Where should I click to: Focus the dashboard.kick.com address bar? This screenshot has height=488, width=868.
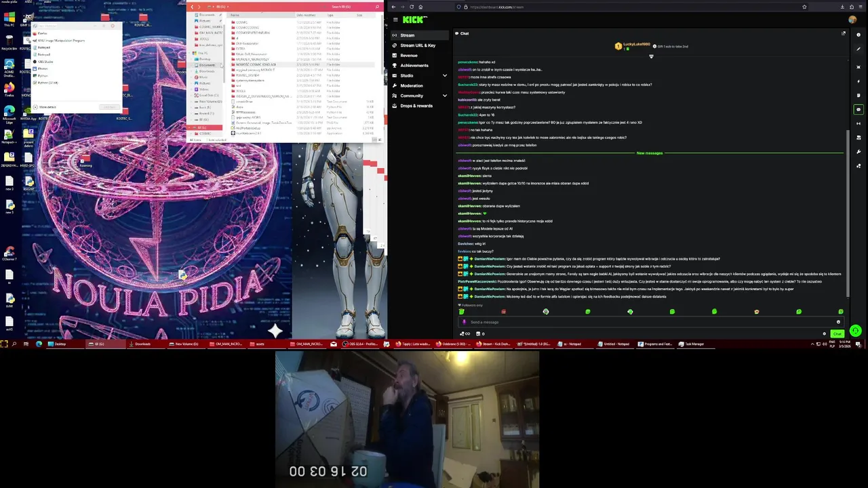pos(631,7)
